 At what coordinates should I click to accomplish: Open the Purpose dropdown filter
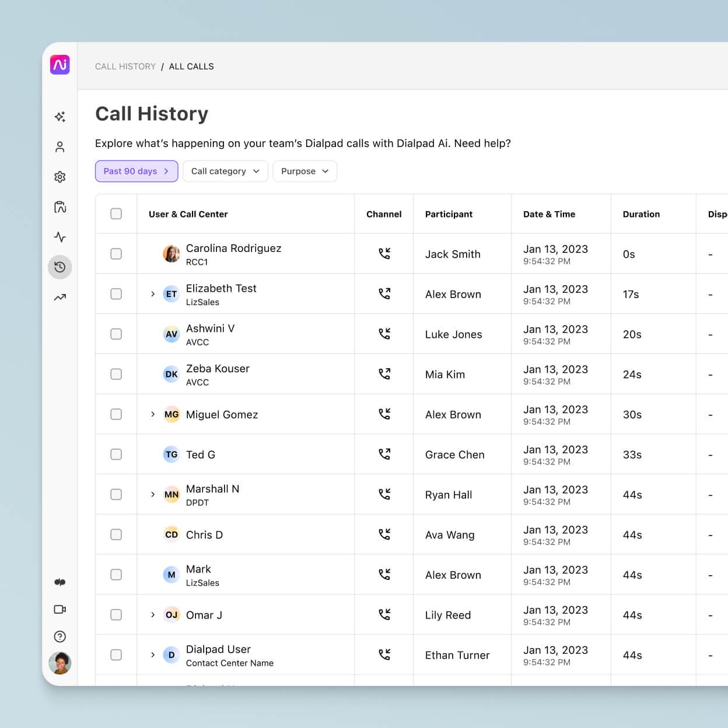coord(304,171)
